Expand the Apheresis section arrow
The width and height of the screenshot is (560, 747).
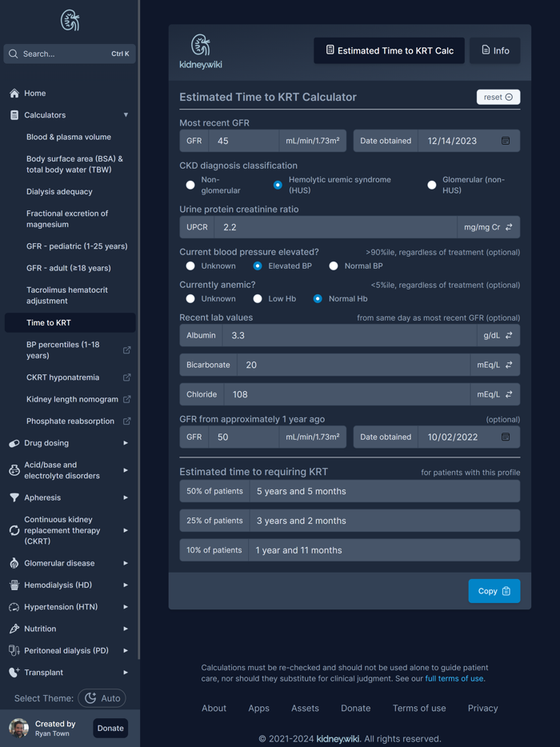pyautogui.click(x=126, y=497)
